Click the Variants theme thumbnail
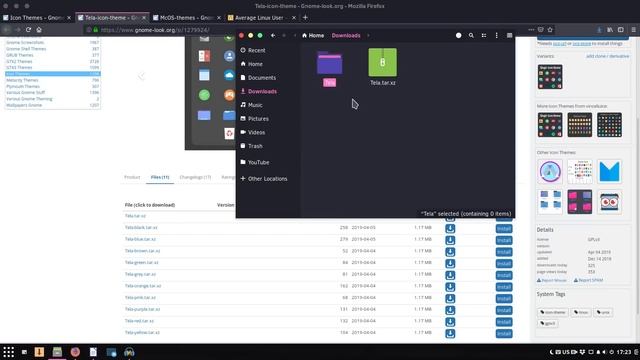 click(550, 77)
